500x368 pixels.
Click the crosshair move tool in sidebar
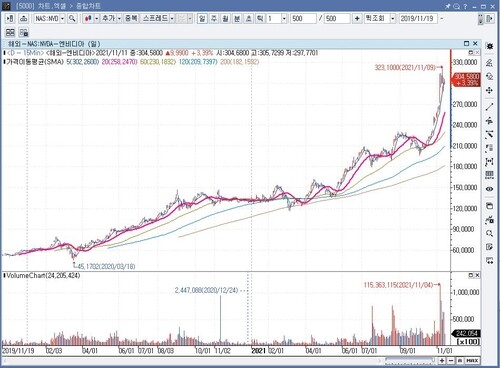(x=489, y=90)
